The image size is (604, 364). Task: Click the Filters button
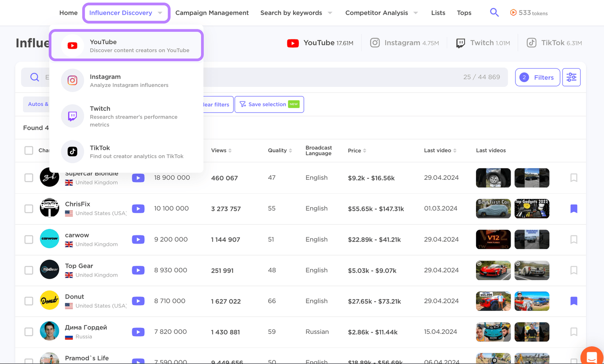point(537,77)
